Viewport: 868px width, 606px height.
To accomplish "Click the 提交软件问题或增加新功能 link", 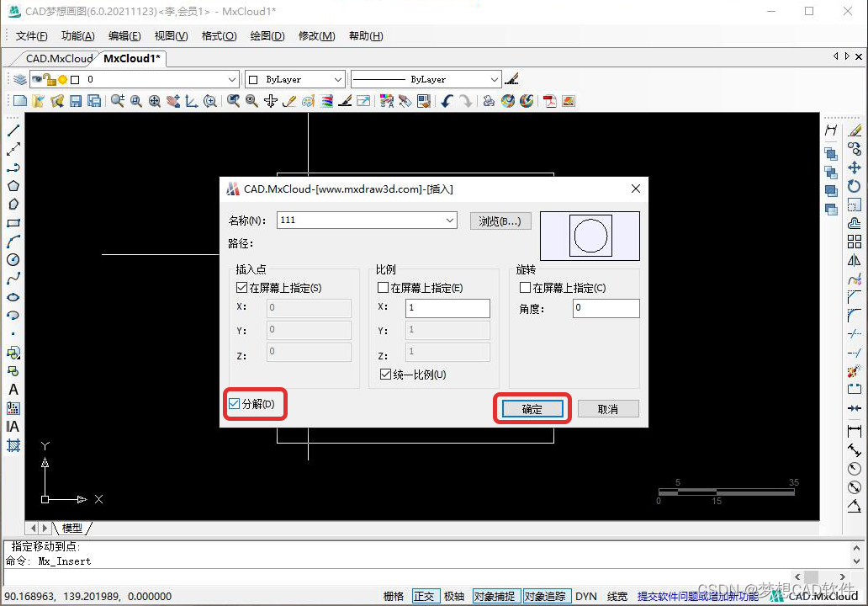I will tap(698, 596).
